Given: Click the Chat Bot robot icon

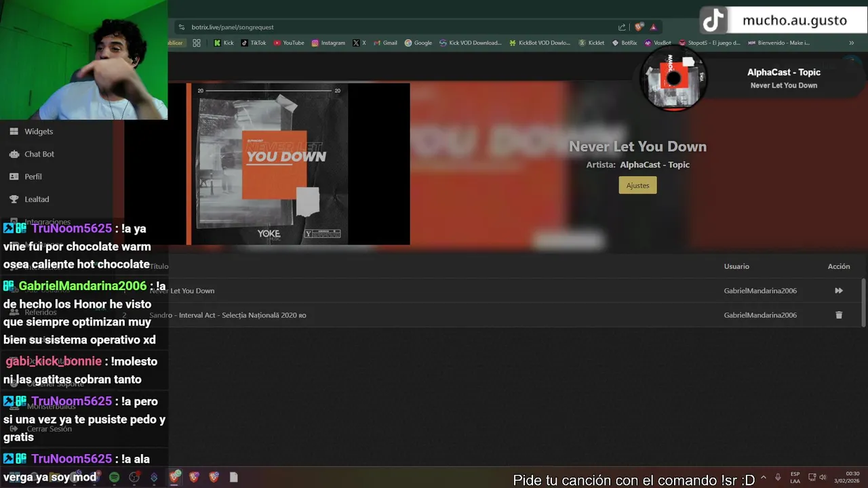Looking at the screenshot, I should coord(14,154).
